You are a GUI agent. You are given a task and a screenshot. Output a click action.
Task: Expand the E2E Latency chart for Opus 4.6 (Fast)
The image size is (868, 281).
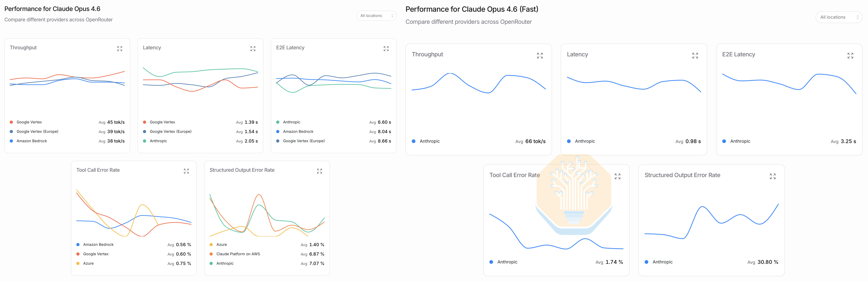pos(850,56)
